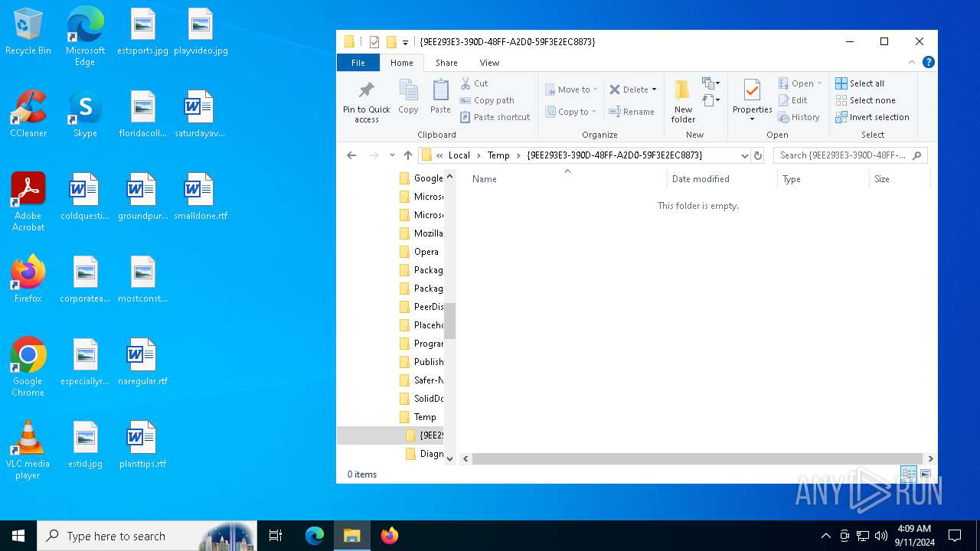Click the Copy ribbon icon
This screenshot has height=551, width=980.
pos(408,97)
